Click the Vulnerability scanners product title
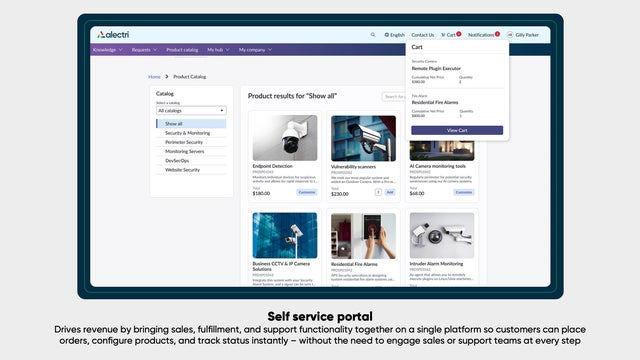 coord(353,167)
